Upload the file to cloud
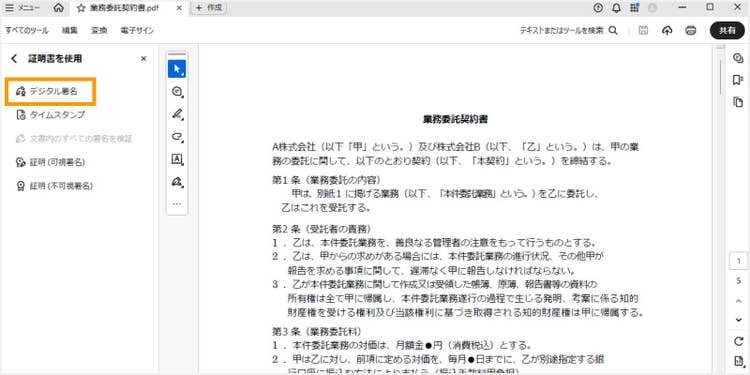The height and width of the screenshot is (375, 750). pos(667,30)
